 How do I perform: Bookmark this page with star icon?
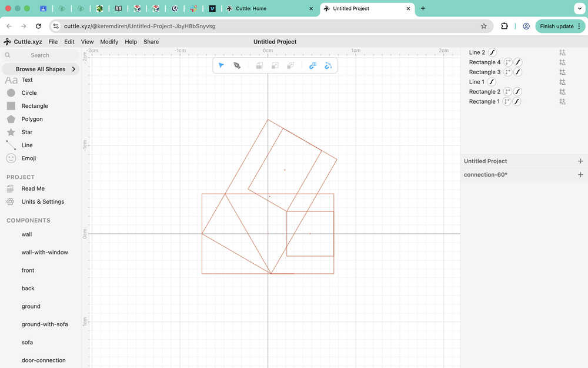point(484,26)
